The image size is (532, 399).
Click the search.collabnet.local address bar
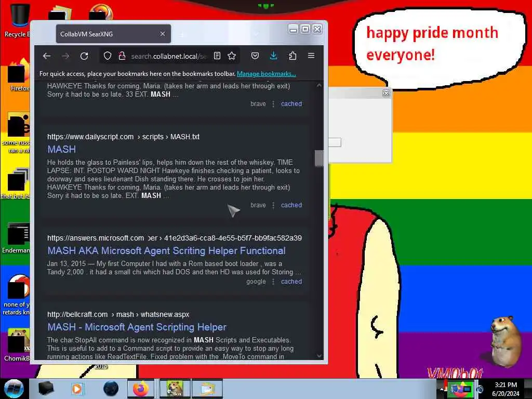pos(169,56)
